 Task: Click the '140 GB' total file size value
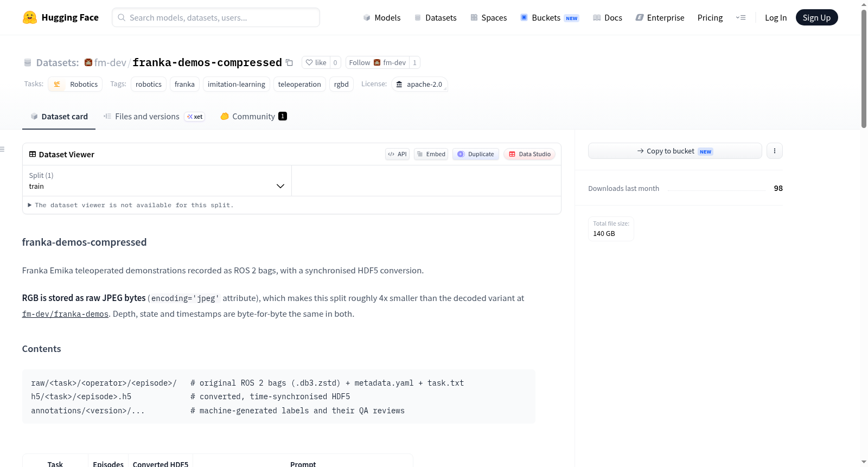pos(604,234)
